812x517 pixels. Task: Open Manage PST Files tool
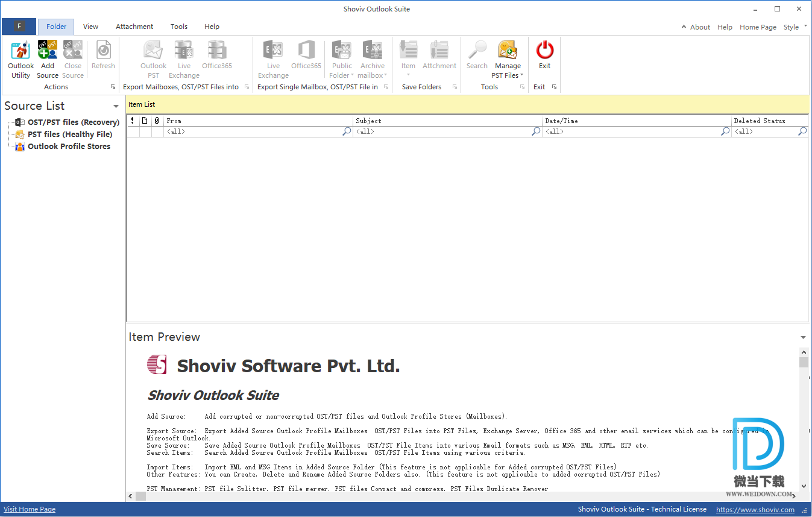[x=508, y=59]
